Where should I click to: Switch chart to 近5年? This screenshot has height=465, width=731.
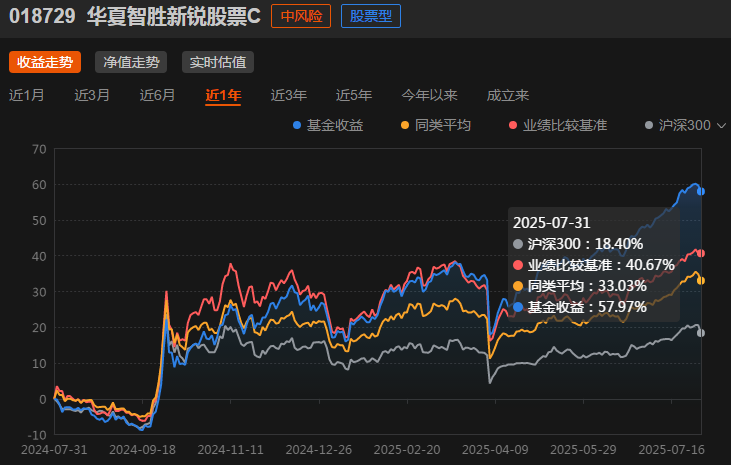coord(354,95)
